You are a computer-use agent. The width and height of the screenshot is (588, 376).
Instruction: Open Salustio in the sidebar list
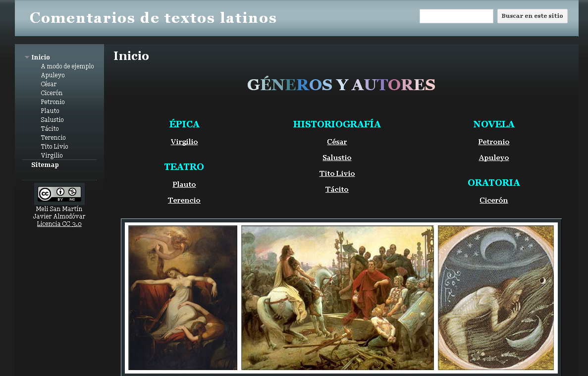[x=53, y=119]
